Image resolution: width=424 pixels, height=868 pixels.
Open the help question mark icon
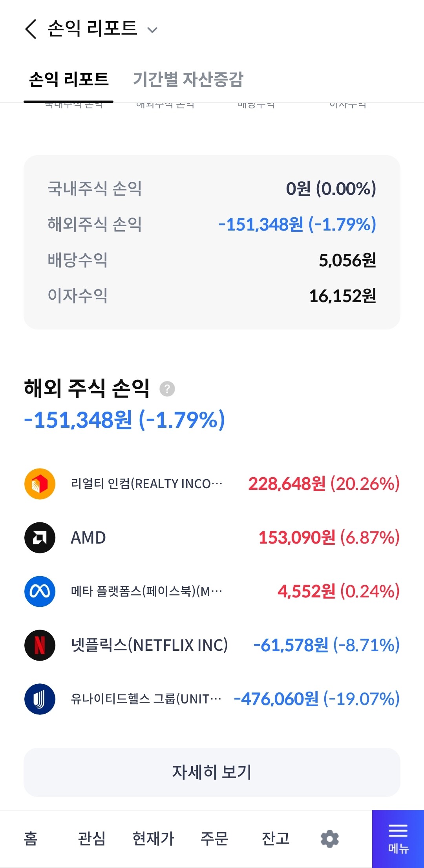pyautogui.click(x=167, y=389)
